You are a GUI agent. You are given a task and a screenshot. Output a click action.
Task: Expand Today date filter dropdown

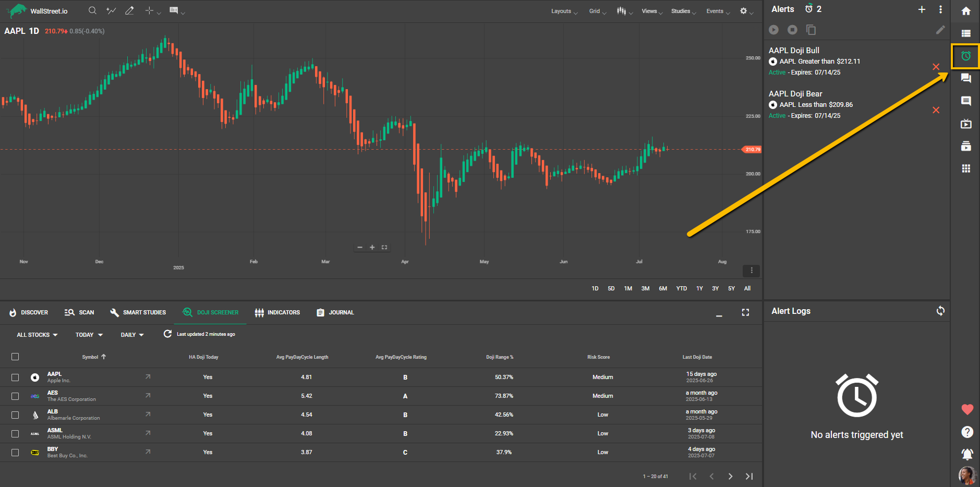89,335
